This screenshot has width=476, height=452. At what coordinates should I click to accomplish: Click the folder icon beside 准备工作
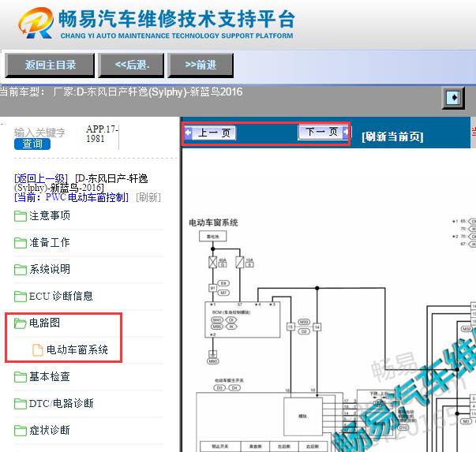tap(21, 243)
